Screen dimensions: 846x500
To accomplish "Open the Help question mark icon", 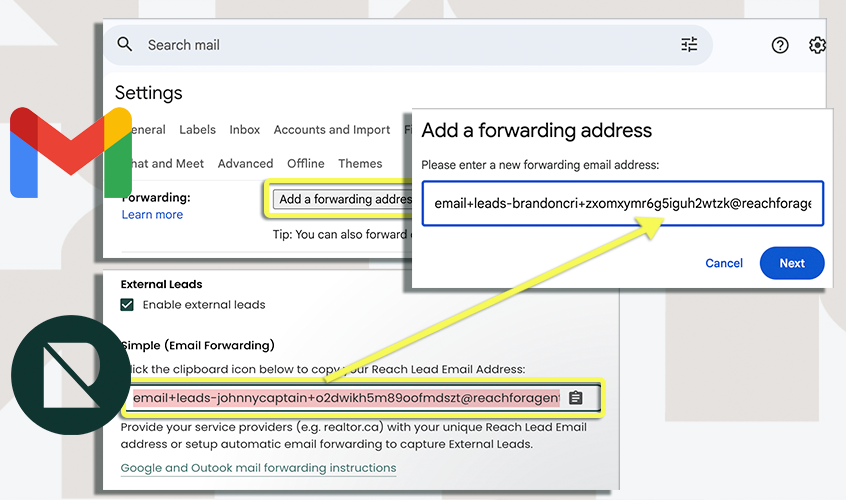I will 780,45.
